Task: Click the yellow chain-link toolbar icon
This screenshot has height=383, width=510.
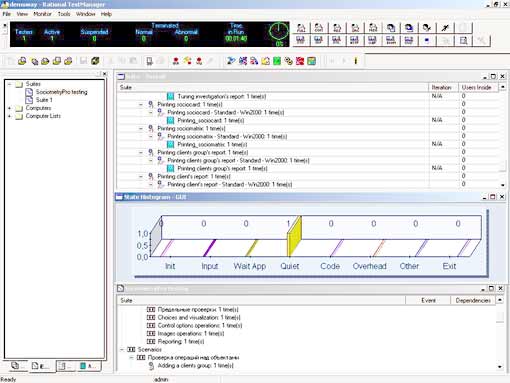Action: click(x=288, y=61)
